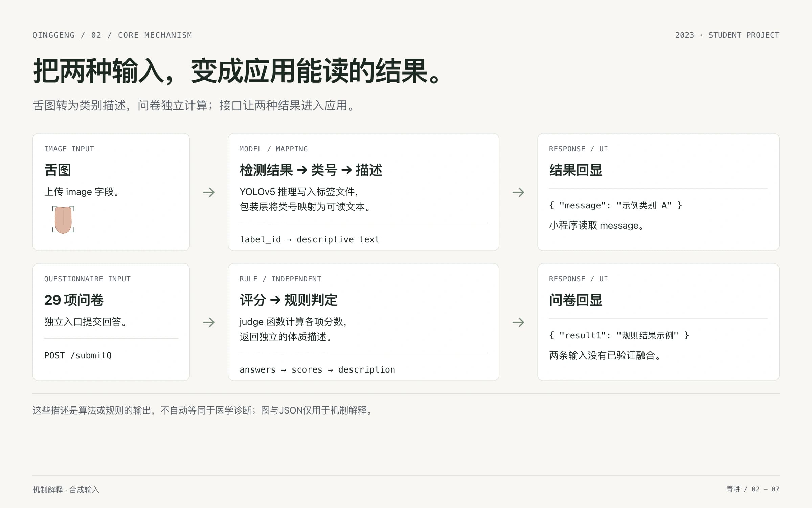The image size is (812, 508).
Task: Click the disclaimer note starting 这些描述是算法或规则的输出
Action: [x=203, y=410]
